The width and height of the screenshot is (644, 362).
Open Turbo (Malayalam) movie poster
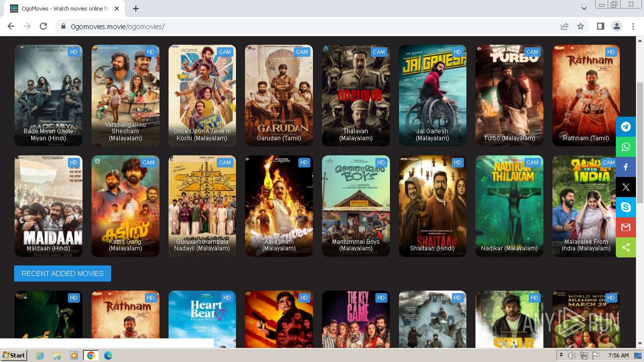point(509,96)
